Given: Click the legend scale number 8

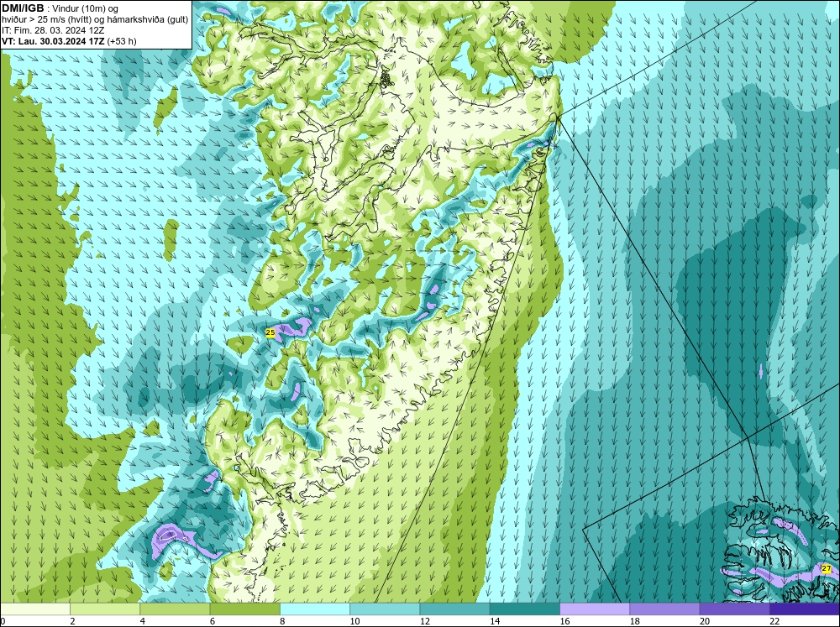Looking at the screenshot, I should (x=282, y=621).
